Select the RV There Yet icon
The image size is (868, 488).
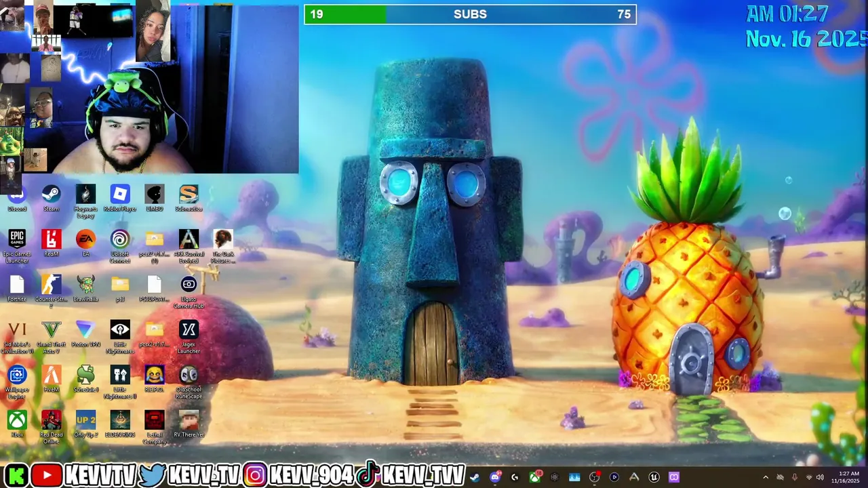click(x=189, y=424)
